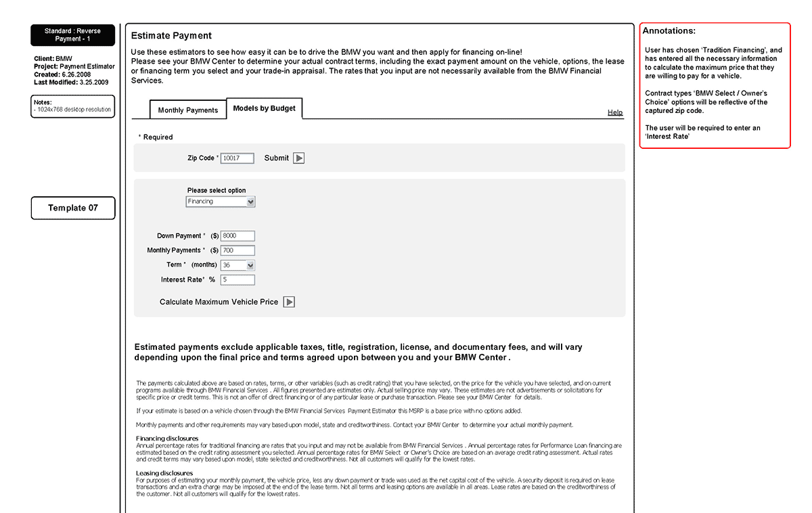Select the Interest Rate percent field
The image size is (812, 513).
point(238,280)
